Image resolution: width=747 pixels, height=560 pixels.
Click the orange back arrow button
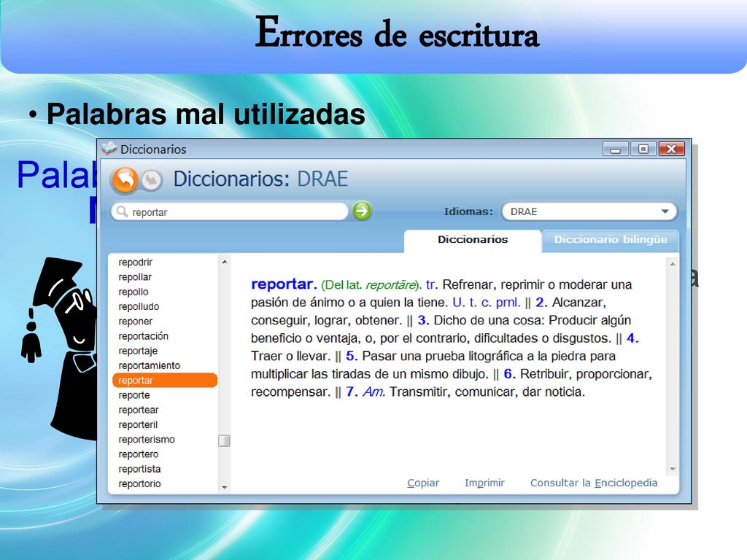pos(125,180)
